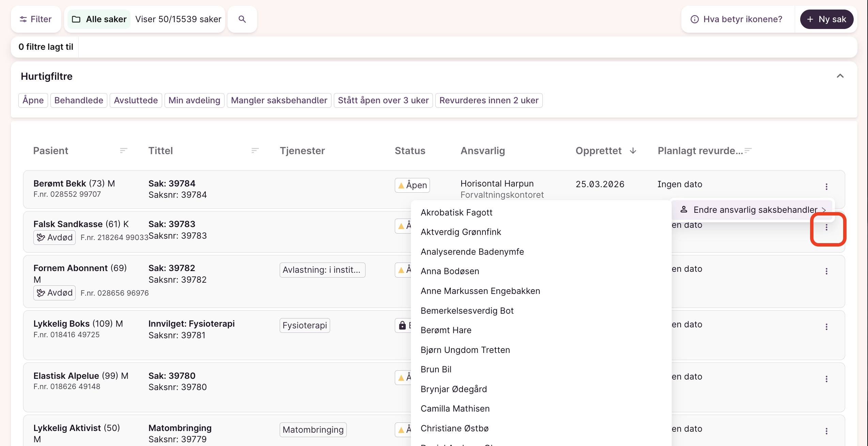
Task: Open three-dot menu for Fornem Abonnent case
Action: click(x=826, y=271)
